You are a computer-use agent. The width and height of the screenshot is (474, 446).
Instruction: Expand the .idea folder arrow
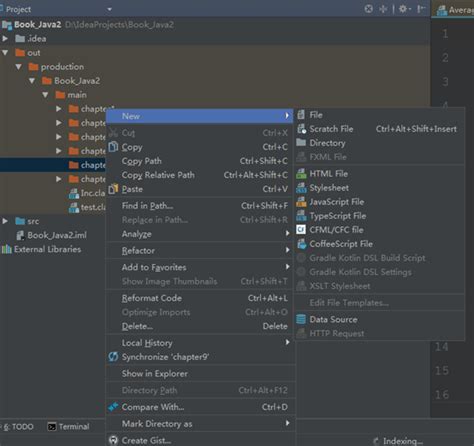click(x=5, y=38)
